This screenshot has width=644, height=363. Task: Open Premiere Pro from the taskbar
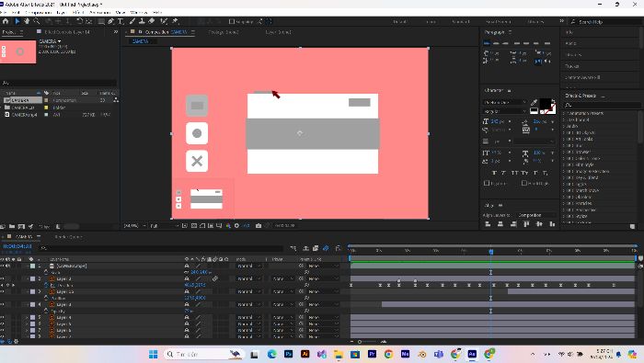[372, 354]
